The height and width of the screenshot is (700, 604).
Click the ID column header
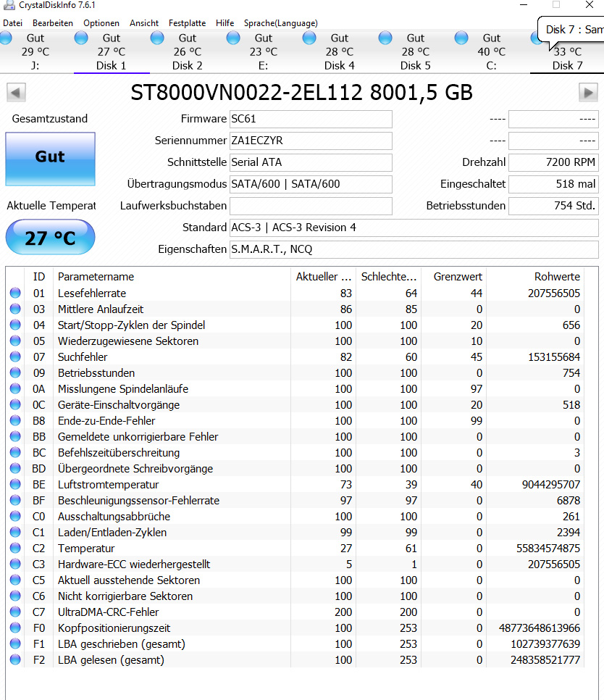(x=39, y=277)
